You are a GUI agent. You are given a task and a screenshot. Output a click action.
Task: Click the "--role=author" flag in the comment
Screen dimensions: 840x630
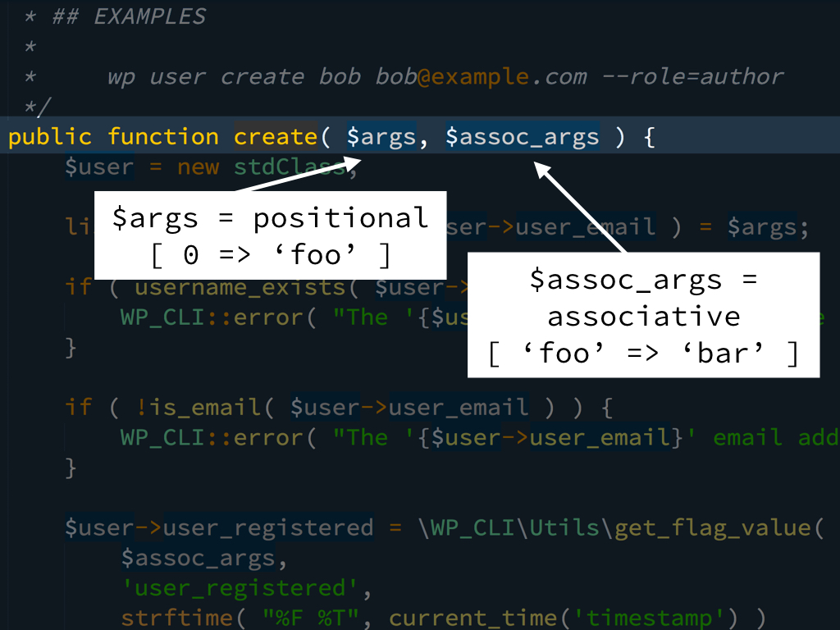coord(692,77)
